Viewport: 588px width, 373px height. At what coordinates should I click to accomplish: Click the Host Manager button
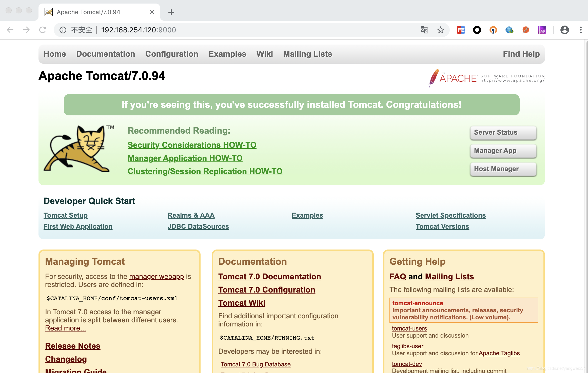click(503, 169)
